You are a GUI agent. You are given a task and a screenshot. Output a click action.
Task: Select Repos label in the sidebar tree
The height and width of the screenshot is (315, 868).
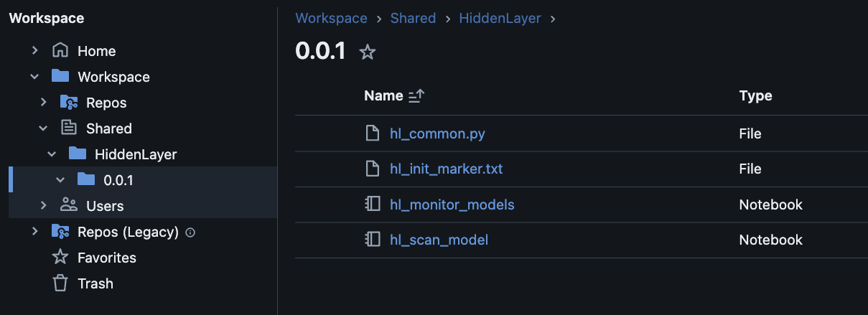click(106, 103)
